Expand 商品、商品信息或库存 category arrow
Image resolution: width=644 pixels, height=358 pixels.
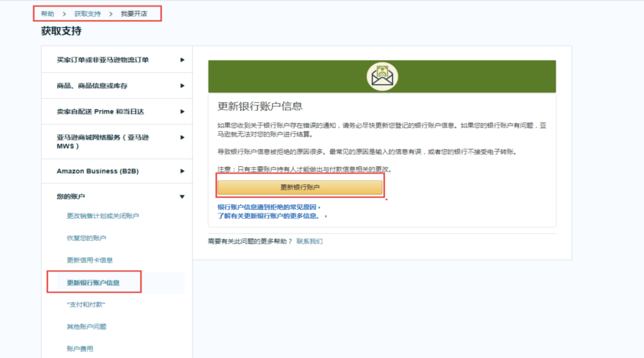pyautogui.click(x=182, y=86)
